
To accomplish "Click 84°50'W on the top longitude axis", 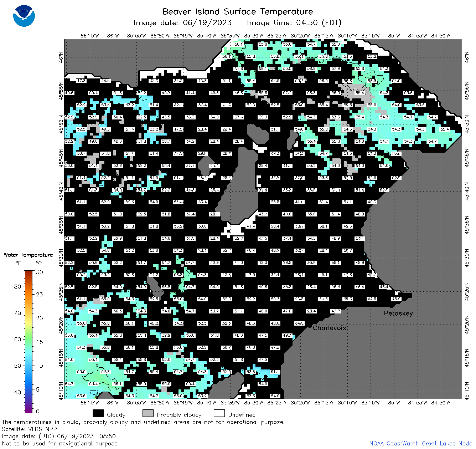I will [x=441, y=36].
